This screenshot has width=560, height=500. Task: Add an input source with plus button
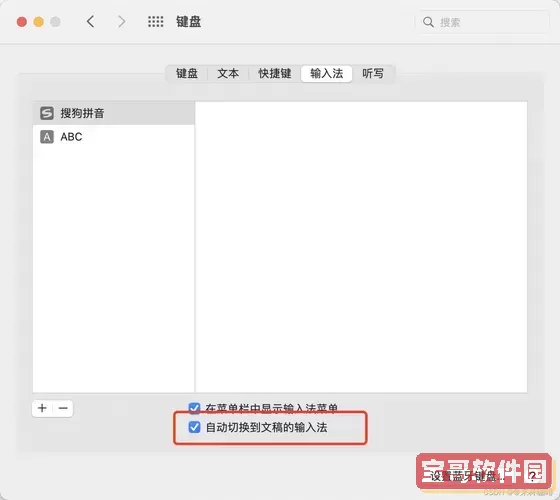(x=42, y=408)
